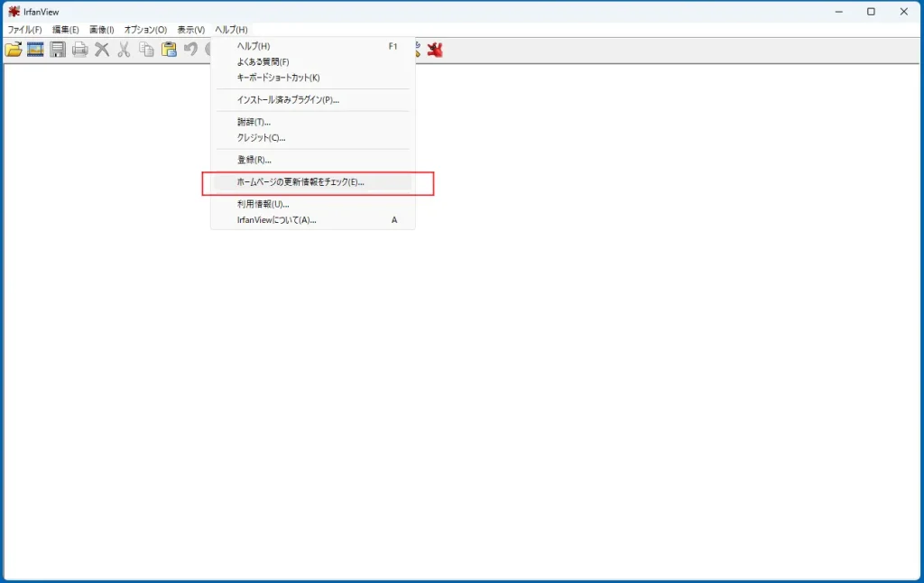The image size is (924, 583).
Task: Open the オプション(O) menu
Action: click(x=145, y=30)
